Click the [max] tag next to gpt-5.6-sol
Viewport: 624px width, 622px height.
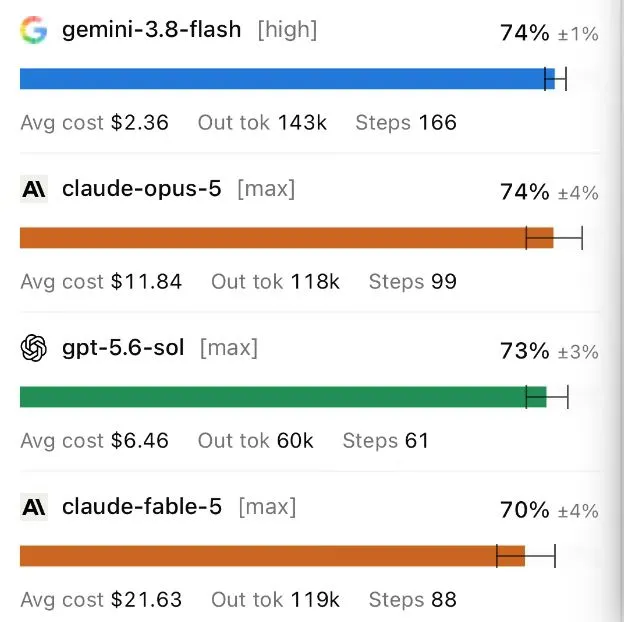229,348
